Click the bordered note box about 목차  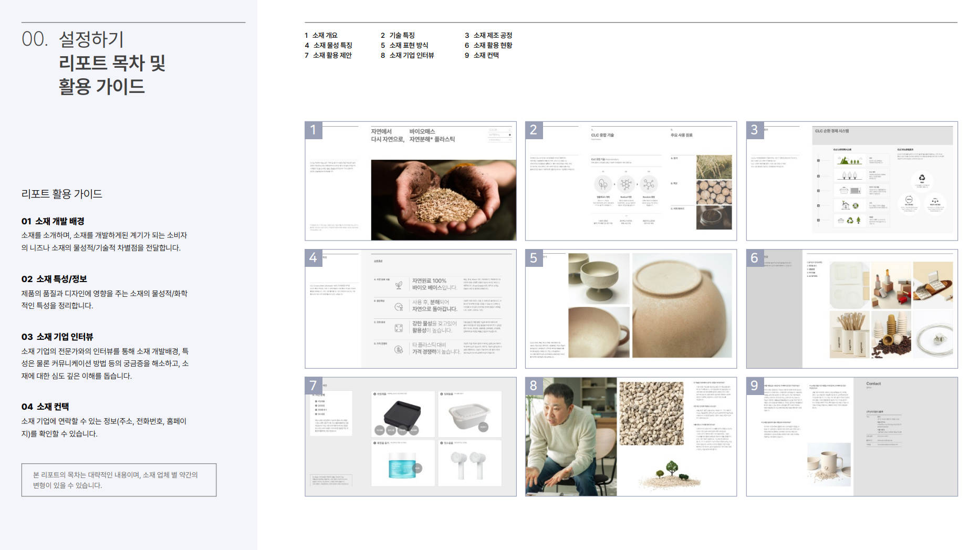coord(119,480)
